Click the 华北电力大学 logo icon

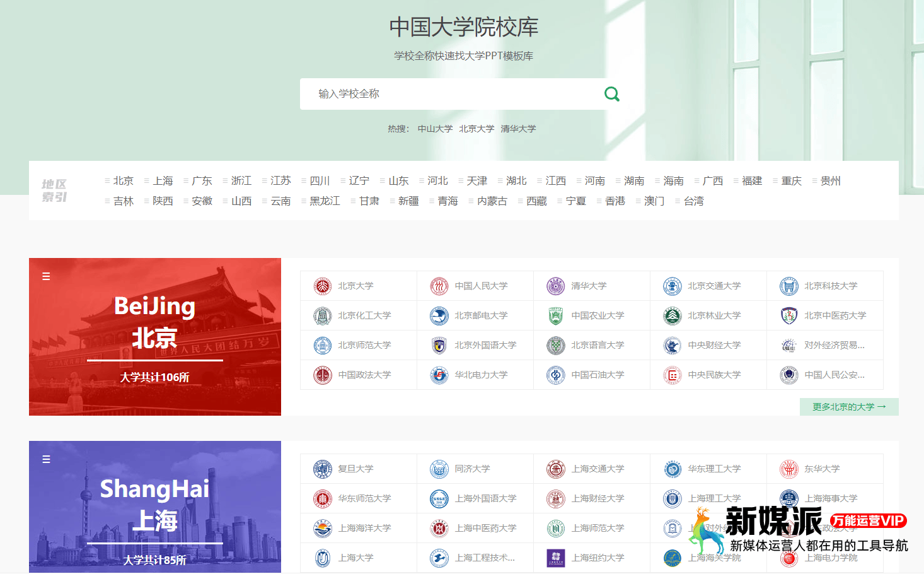439,375
